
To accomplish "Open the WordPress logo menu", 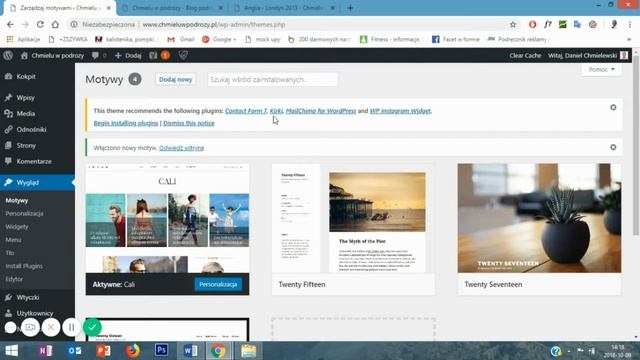I will 8,56.
